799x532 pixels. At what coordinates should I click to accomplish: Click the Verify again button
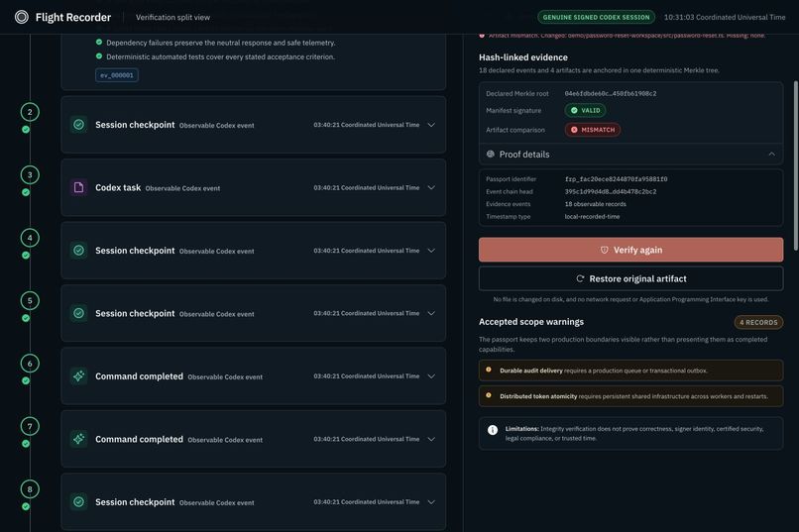[630, 250]
